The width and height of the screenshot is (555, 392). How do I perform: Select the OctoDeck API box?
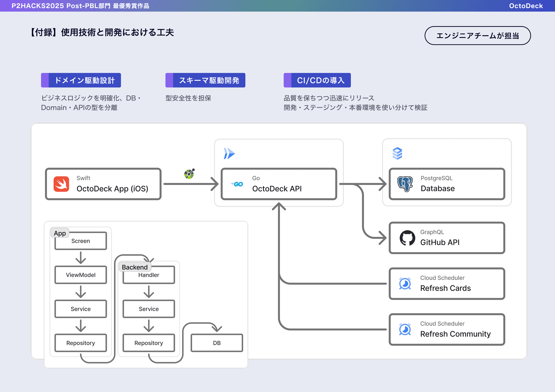coord(279,184)
